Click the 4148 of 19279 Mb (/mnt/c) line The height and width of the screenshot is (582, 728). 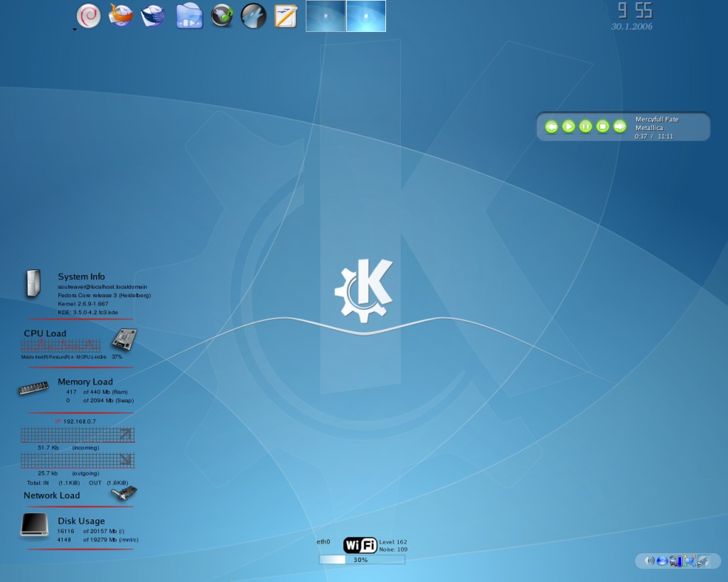point(97,539)
